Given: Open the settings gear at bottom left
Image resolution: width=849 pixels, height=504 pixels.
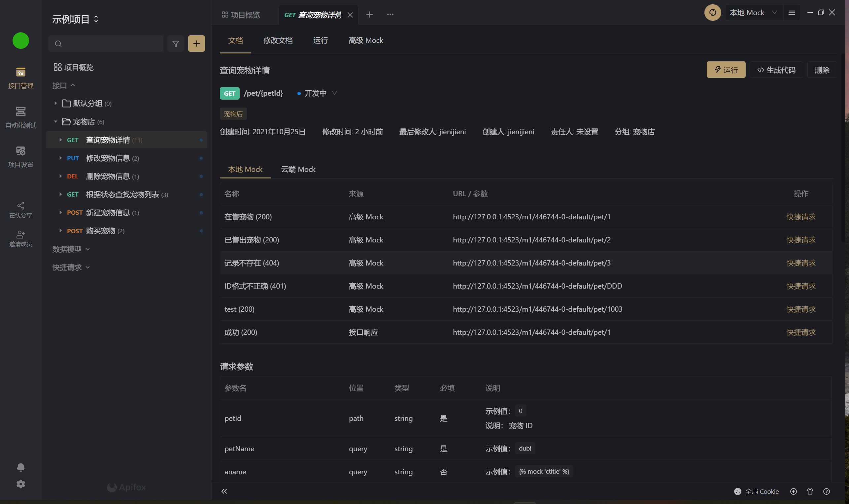Looking at the screenshot, I should (x=20, y=484).
